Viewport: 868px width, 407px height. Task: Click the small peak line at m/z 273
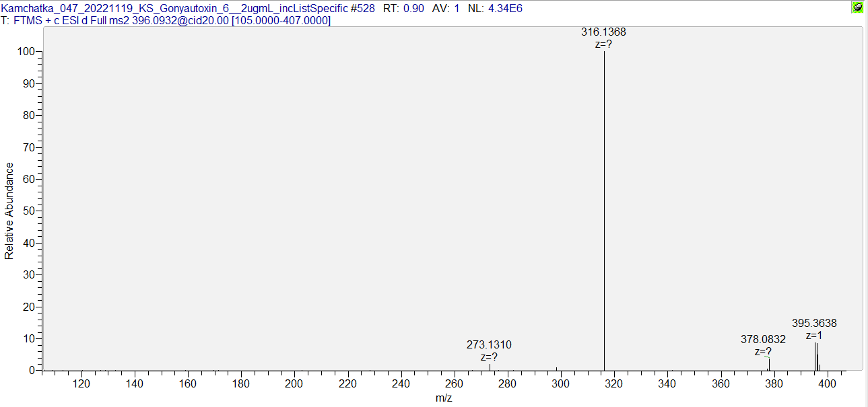[x=490, y=367]
